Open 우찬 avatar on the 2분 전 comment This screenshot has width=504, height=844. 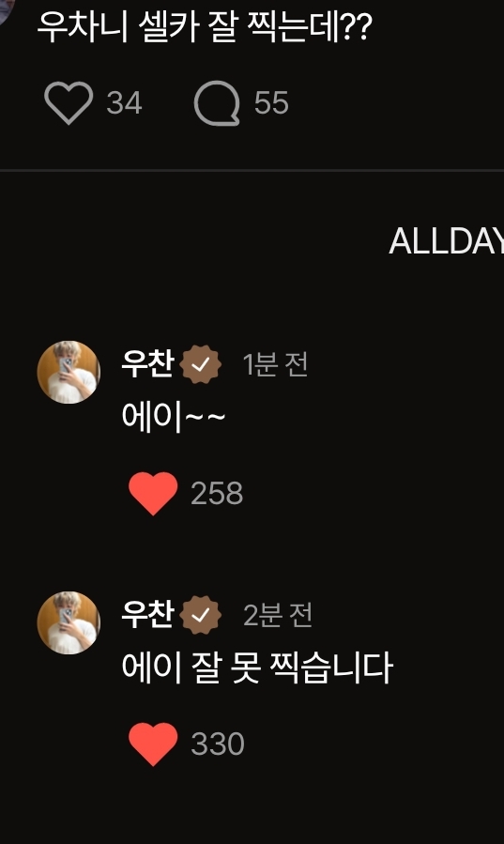[69, 622]
